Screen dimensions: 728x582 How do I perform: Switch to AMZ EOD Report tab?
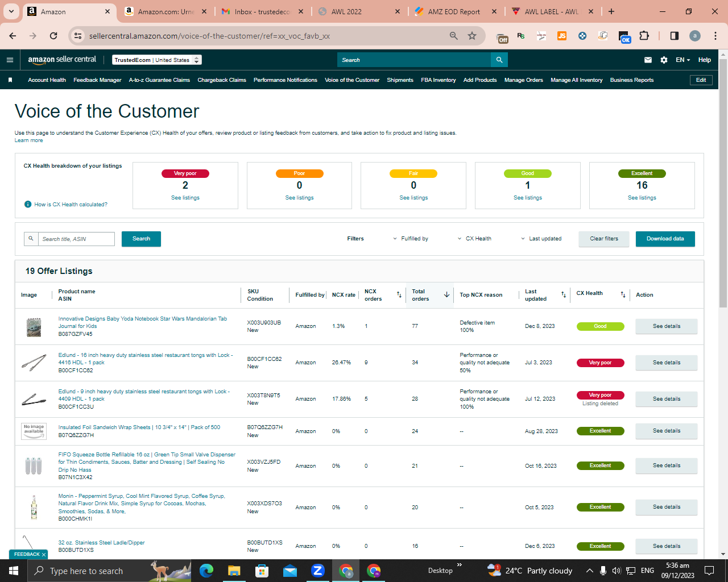point(454,11)
